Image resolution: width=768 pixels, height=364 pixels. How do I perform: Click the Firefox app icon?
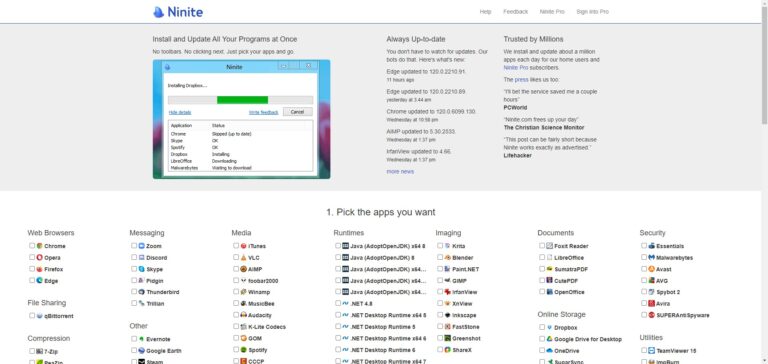(x=40, y=269)
